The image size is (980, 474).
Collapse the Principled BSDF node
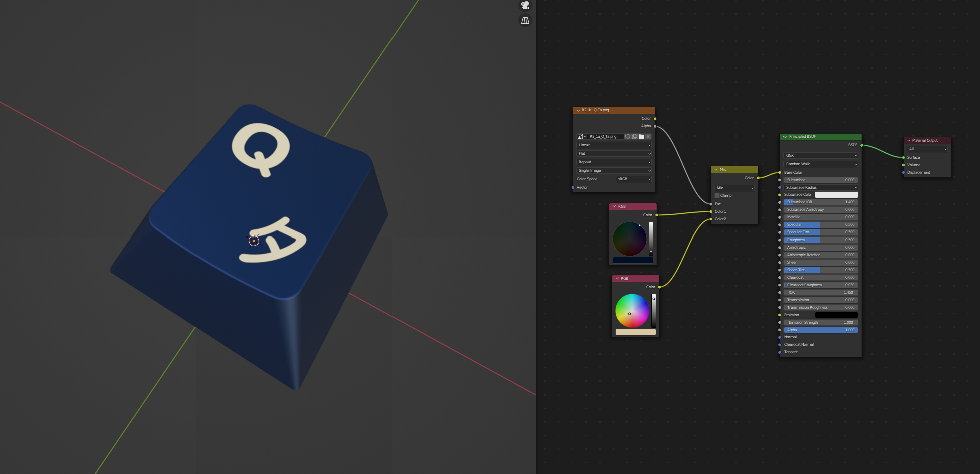785,137
